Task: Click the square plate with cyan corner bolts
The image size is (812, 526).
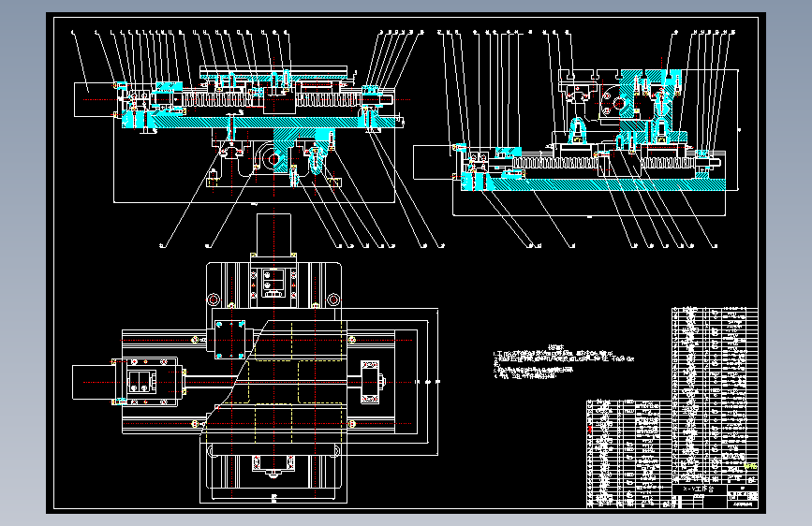Action: 230,340
